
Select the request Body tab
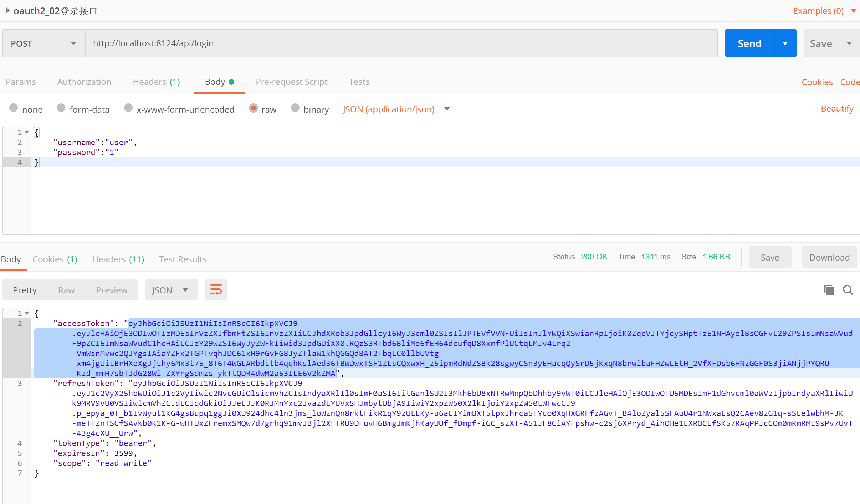pyautogui.click(x=219, y=82)
